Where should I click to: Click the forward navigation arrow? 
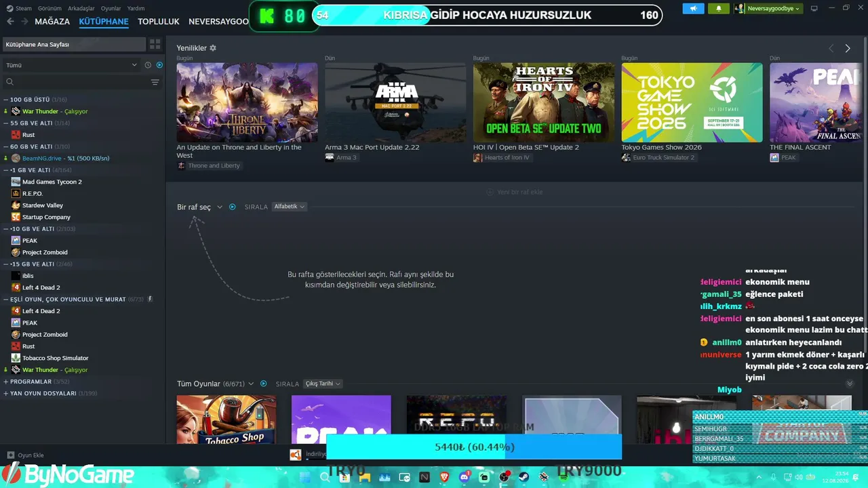click(x=24, y=22)
